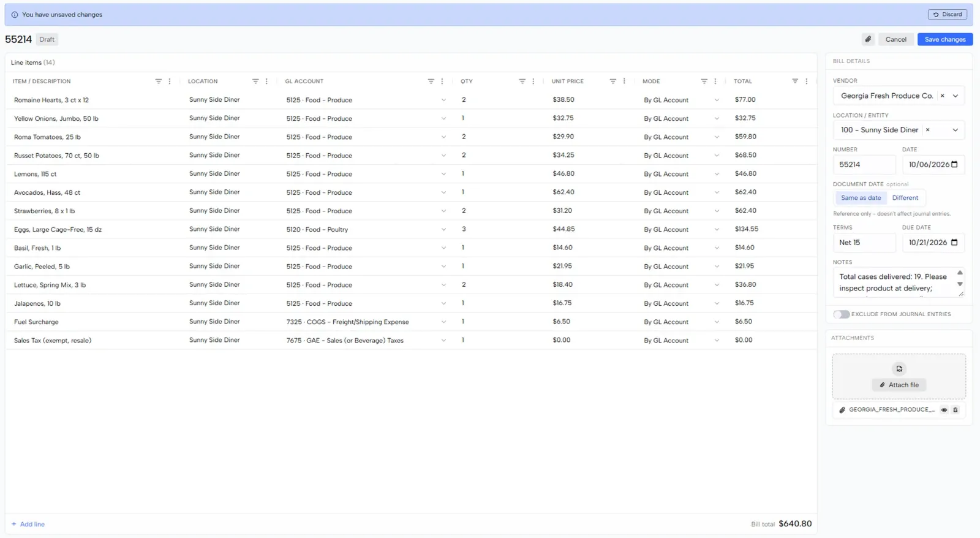Open the Due Date calendar picker
The width and height of the screenshot is (980, 538).
pos(954,243)
